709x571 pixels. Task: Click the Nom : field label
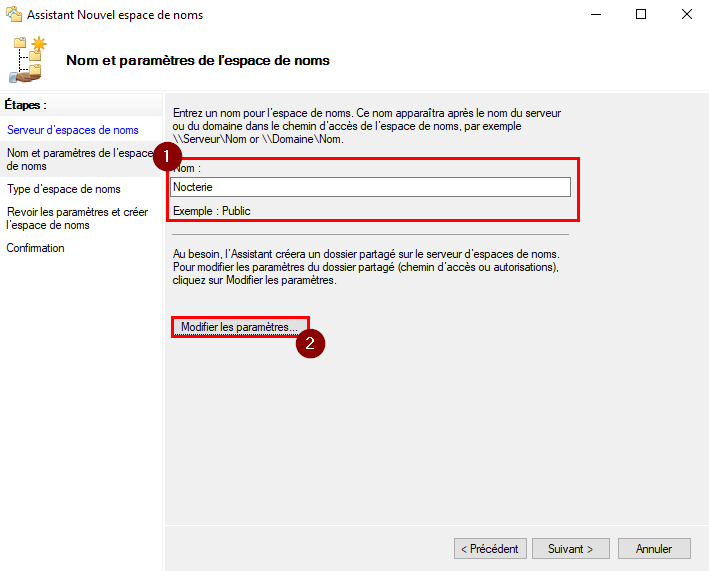(186, 169)
